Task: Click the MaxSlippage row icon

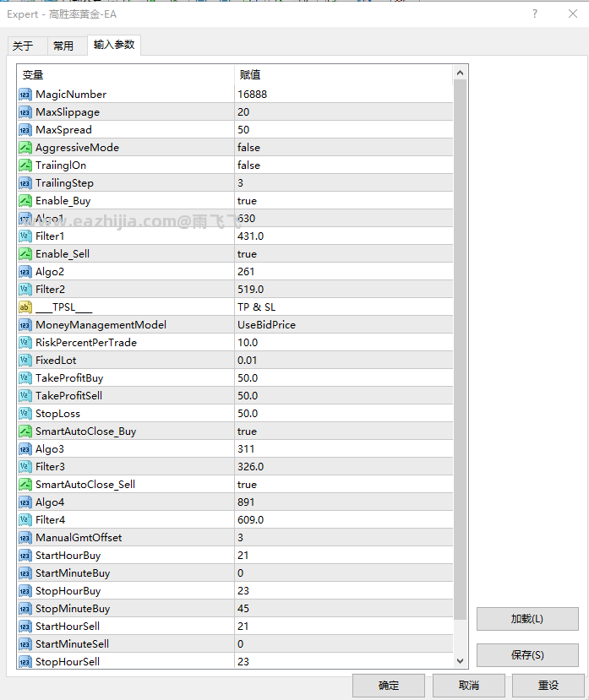Action: click(x=25, y=112)
